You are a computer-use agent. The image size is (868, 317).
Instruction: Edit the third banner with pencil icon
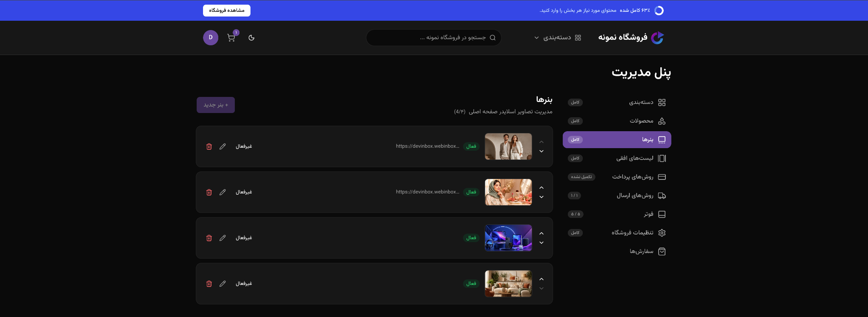(x=223, y=238)
